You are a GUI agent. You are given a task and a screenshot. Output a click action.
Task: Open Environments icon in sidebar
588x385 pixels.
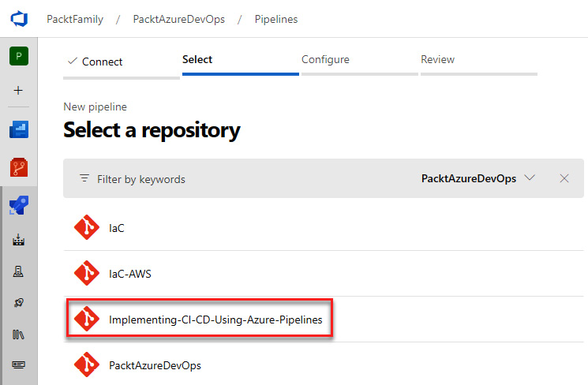18,240
